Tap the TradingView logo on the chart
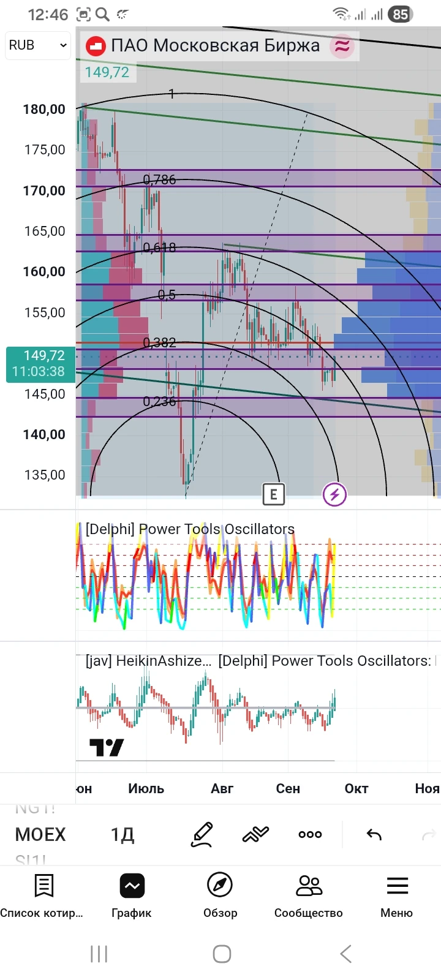Image resolution: width=441 pixels, height=980 pixels. click(107, 747)
